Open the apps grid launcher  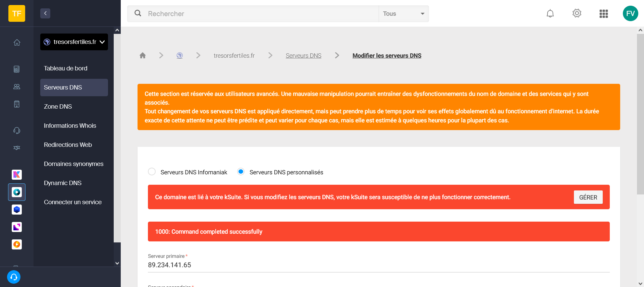click(604, 13)
